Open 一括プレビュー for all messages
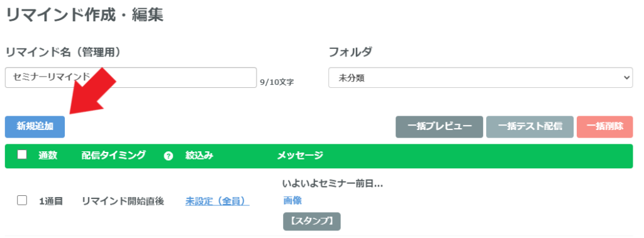The height and width of the screenshot is (238, 644). tap(440, 126)
